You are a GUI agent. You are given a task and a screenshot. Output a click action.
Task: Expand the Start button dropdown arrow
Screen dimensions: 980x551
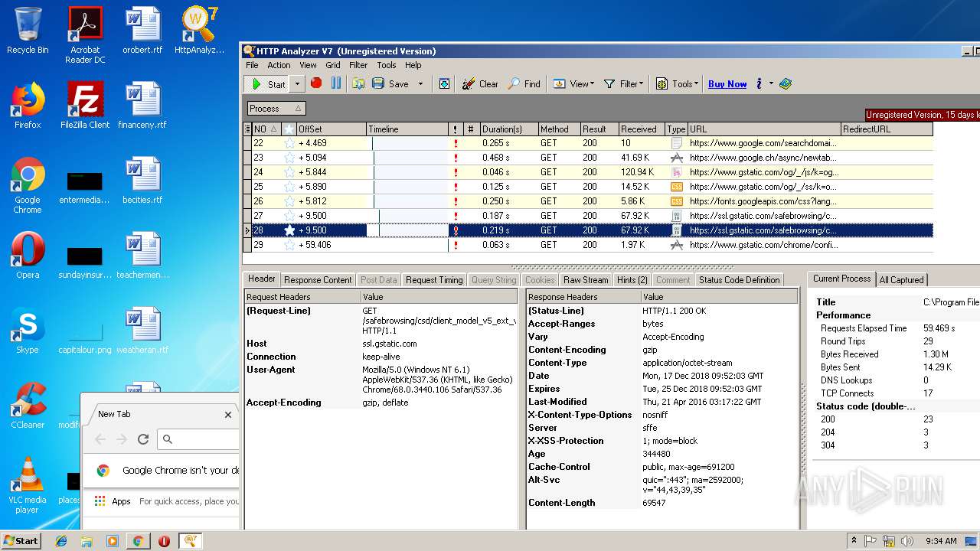(298, 84)
